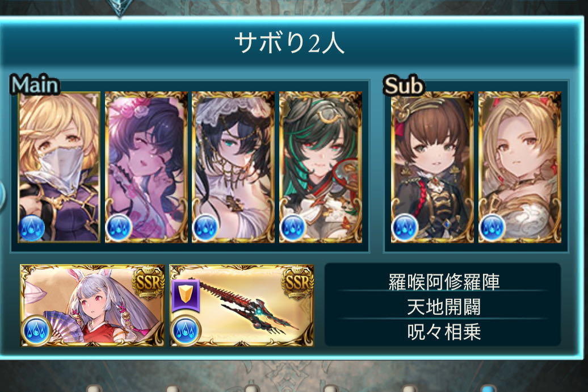Screen dimensions: 588x392
Task: Select the blonde sub member in gold armor
Action: pos(520,167)
